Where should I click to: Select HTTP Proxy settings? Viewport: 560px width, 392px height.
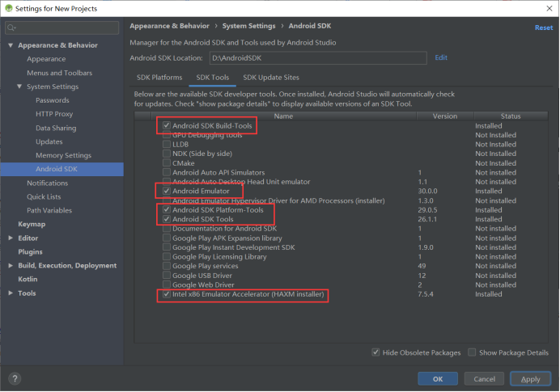pyautogui.click(x=54, y=114)
